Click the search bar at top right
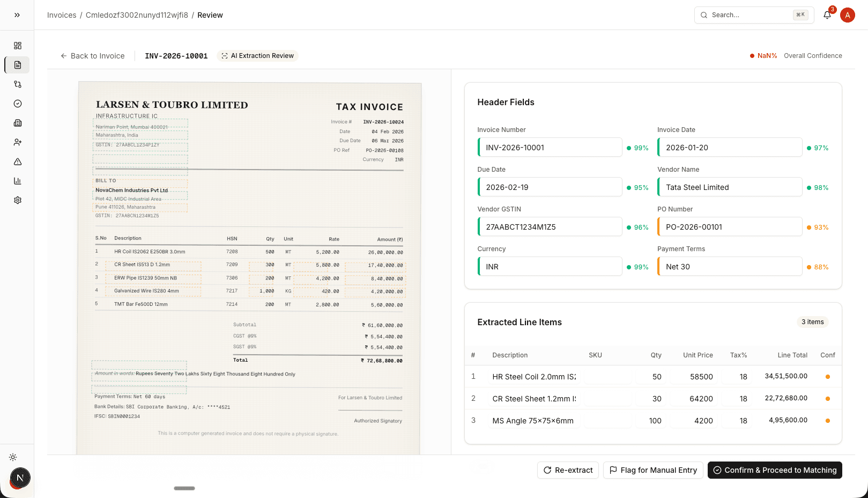This screenshot has width=868, height=498. (753, 15)
